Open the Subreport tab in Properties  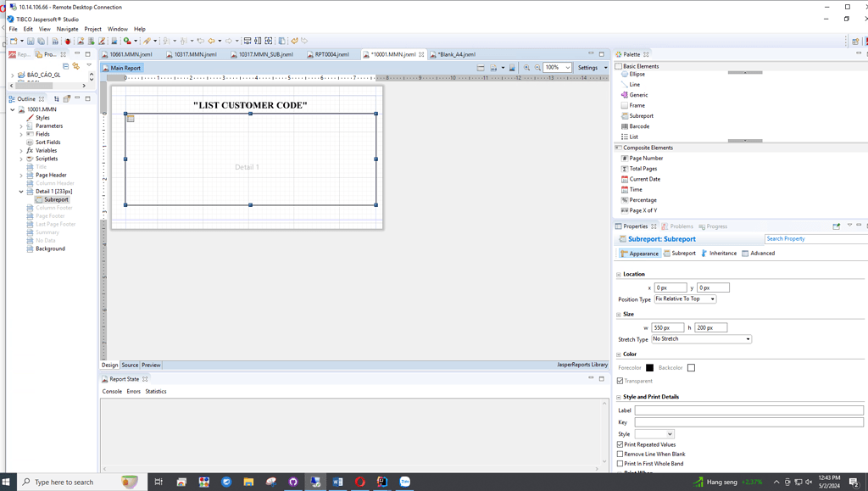coord(680,254)
